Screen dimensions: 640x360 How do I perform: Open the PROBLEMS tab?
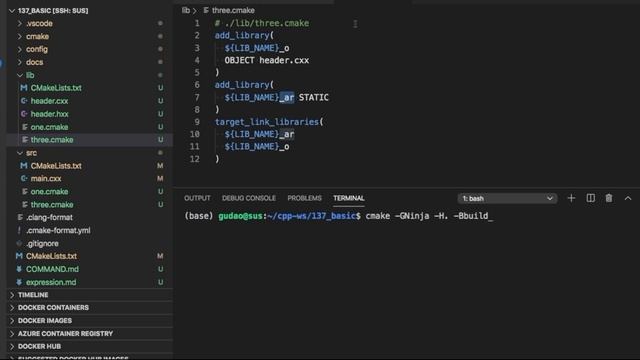(x=304, y=198)
